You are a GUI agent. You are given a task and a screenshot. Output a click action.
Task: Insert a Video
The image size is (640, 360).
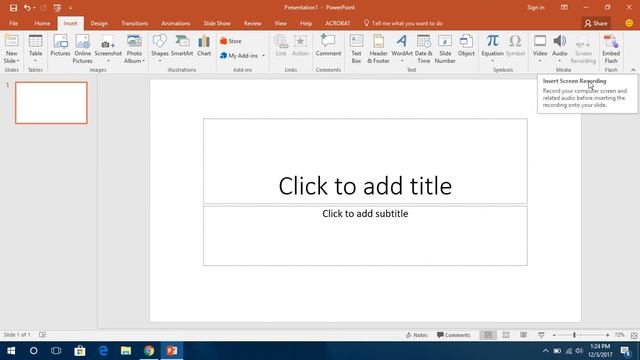click(x=540, y=49)
